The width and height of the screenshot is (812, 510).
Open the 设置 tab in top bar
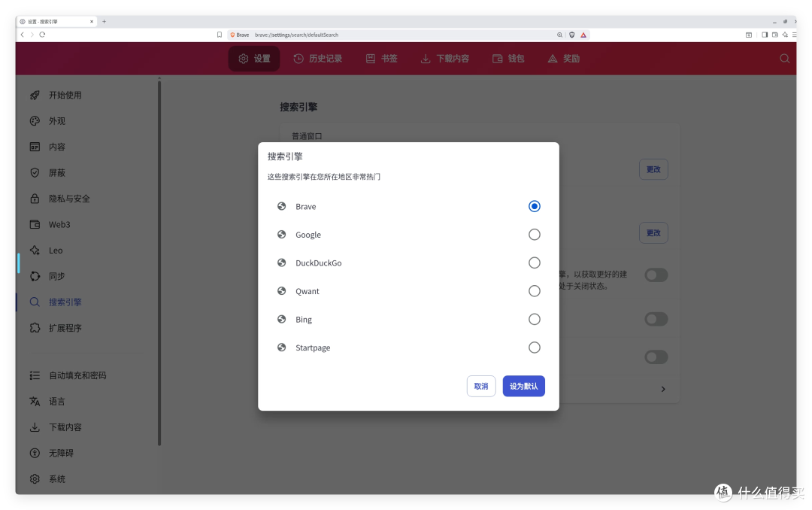pos(254,59)
